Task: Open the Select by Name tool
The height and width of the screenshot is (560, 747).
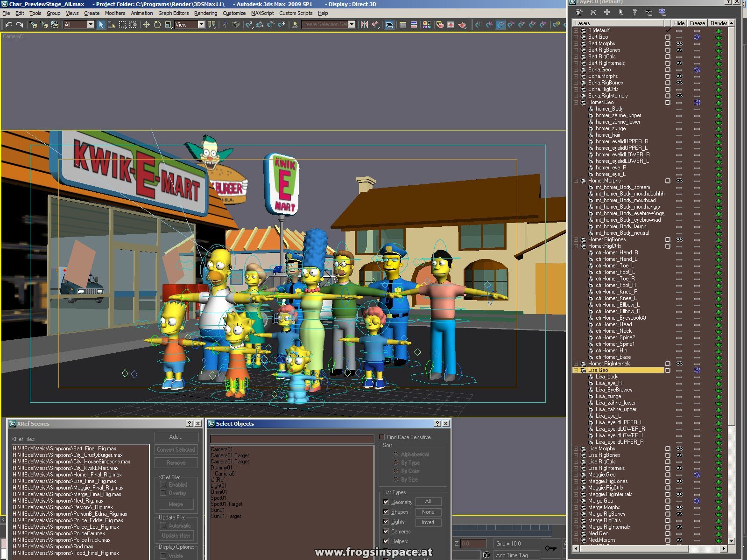Action: (112, 24)
